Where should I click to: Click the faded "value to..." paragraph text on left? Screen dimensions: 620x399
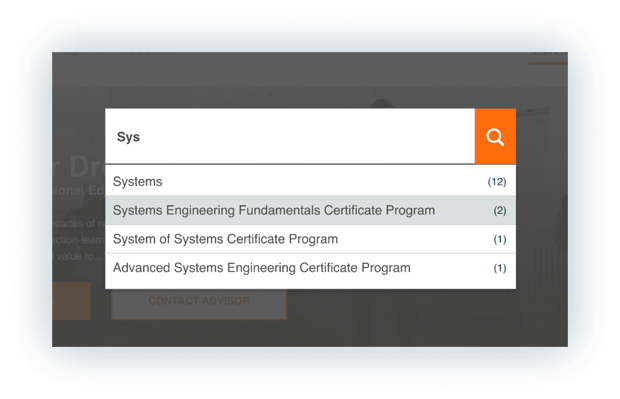click(x=78, y=256)
